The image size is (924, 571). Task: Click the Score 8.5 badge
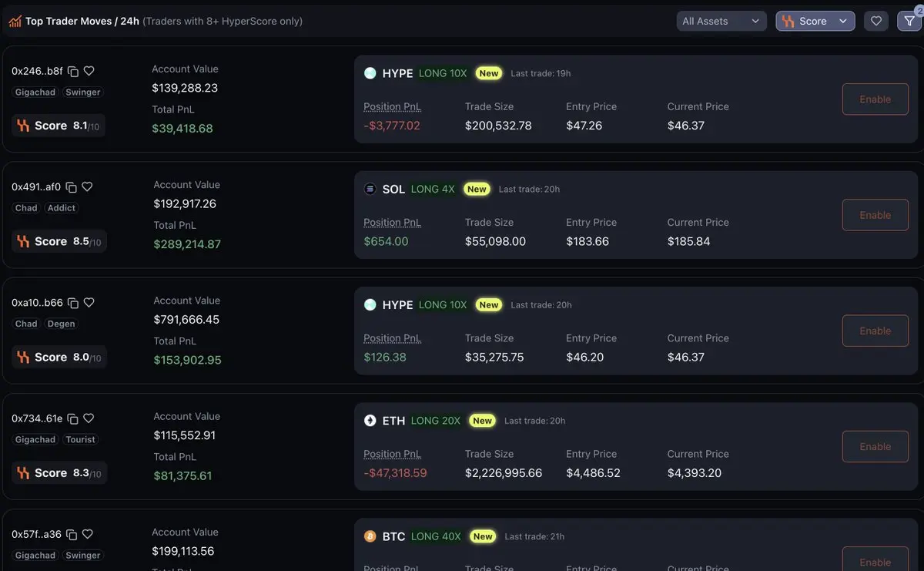[59, 241]
